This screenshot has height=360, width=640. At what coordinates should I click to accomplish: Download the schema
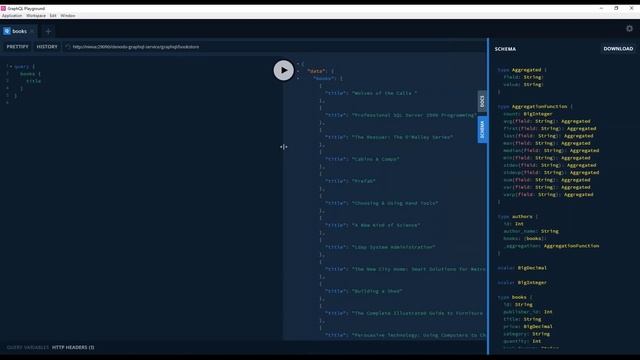coord(618,49)
